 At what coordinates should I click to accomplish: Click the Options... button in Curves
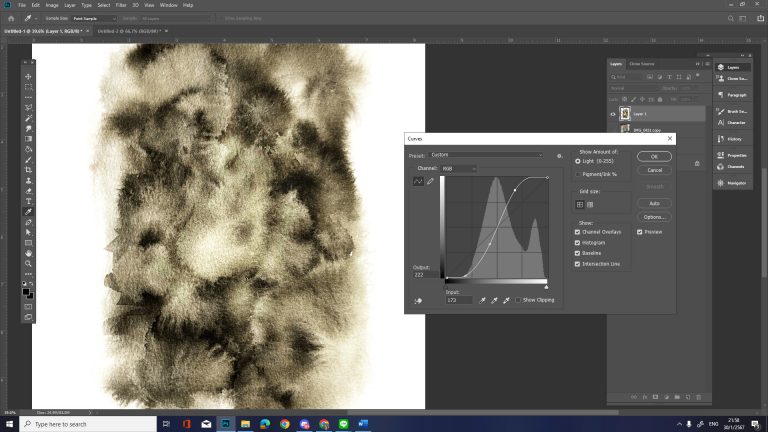654,216
